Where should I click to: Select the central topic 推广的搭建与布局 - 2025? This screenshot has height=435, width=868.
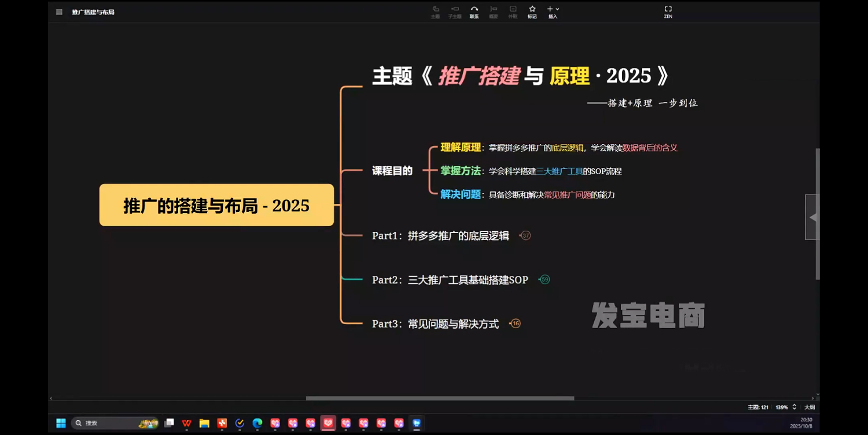click(216, 205)
